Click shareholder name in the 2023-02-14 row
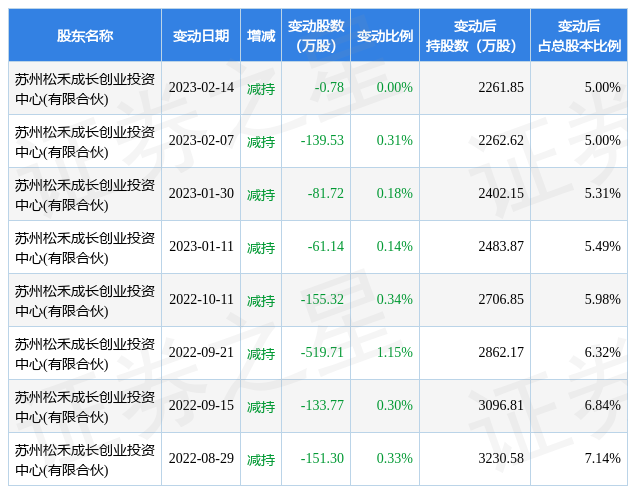The width and height of the screenshot is (628, 494). [x=85, y=89]
